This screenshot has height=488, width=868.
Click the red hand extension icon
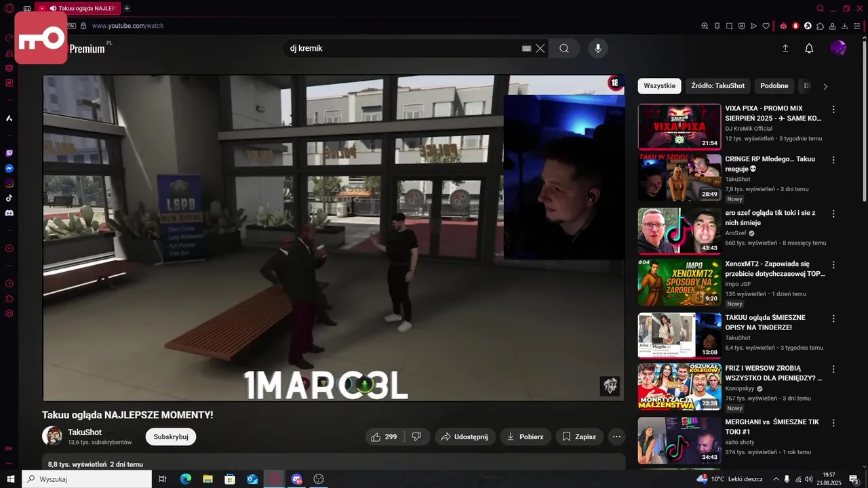pyautogui.click(x=795, y=26)
